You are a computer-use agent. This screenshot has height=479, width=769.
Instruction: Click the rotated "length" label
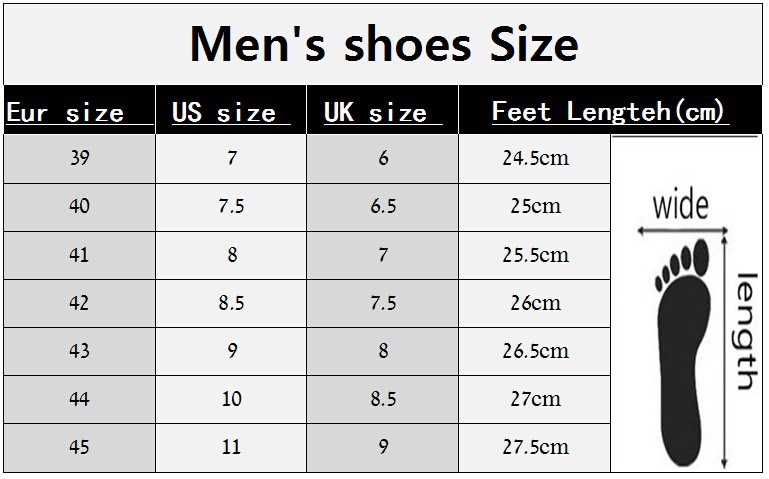coord(747,330)
